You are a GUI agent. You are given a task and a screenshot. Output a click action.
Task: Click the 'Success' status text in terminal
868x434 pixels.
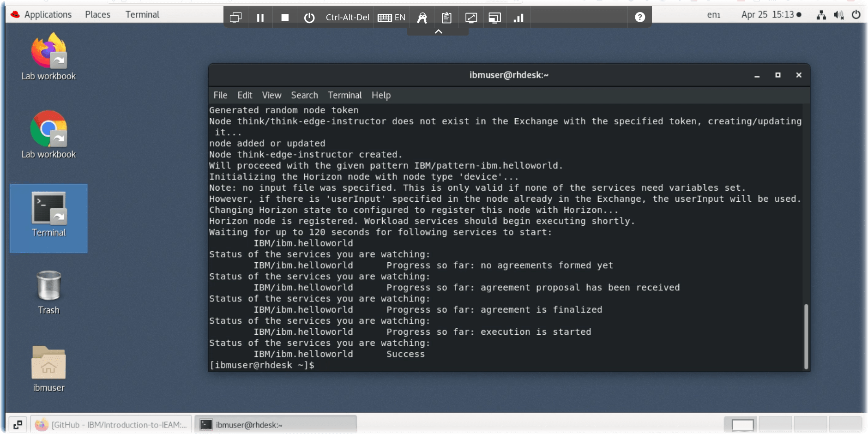click(405, 354)
